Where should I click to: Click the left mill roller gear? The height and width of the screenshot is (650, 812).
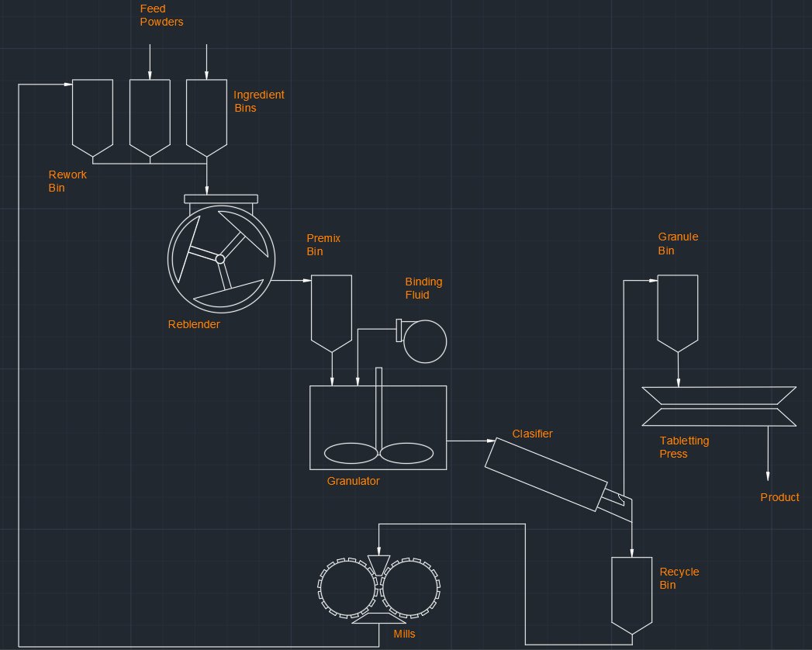coord(347,589)
